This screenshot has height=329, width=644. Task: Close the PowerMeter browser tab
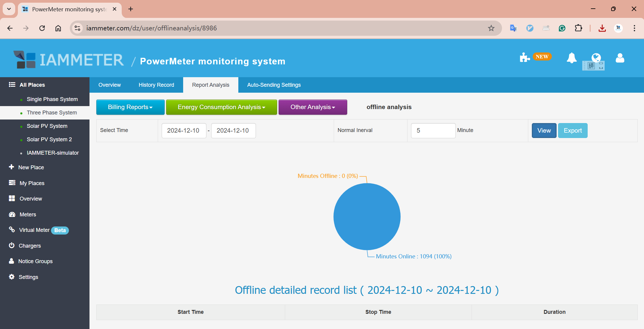tap(115, 9)
